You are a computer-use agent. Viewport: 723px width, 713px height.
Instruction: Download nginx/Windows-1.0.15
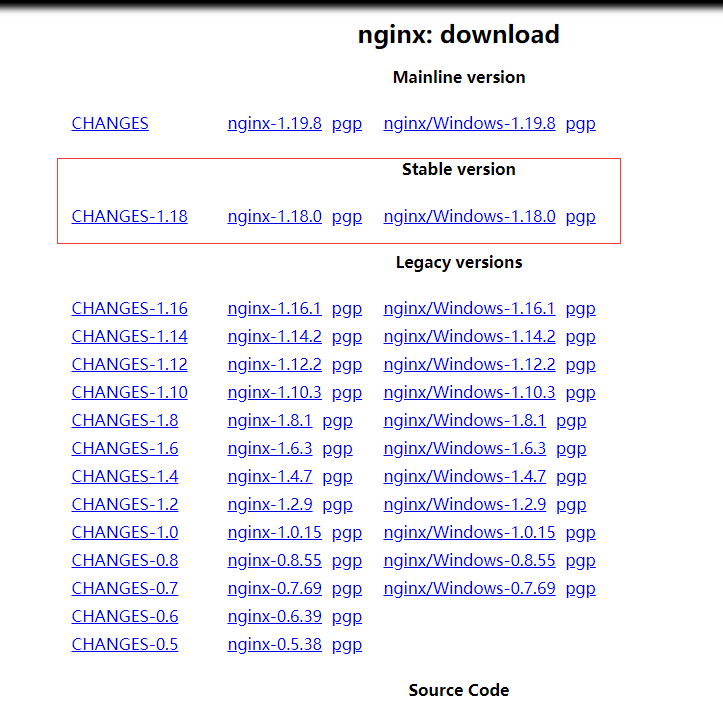click(469, 532)
